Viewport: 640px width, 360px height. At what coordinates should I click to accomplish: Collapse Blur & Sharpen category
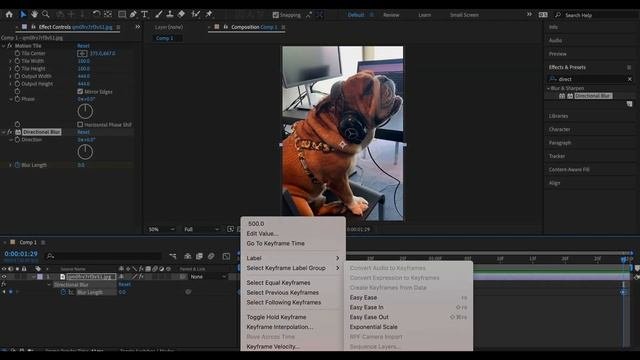click(x=549, y=88)
